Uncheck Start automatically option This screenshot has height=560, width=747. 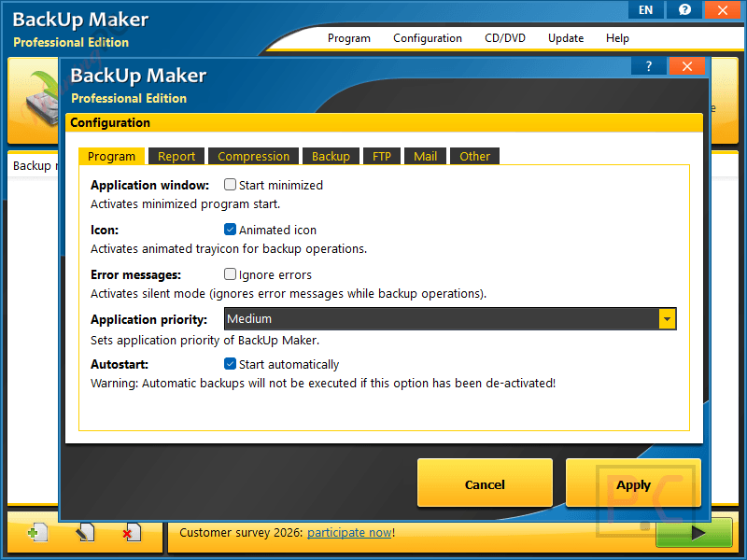click(230, 364)
